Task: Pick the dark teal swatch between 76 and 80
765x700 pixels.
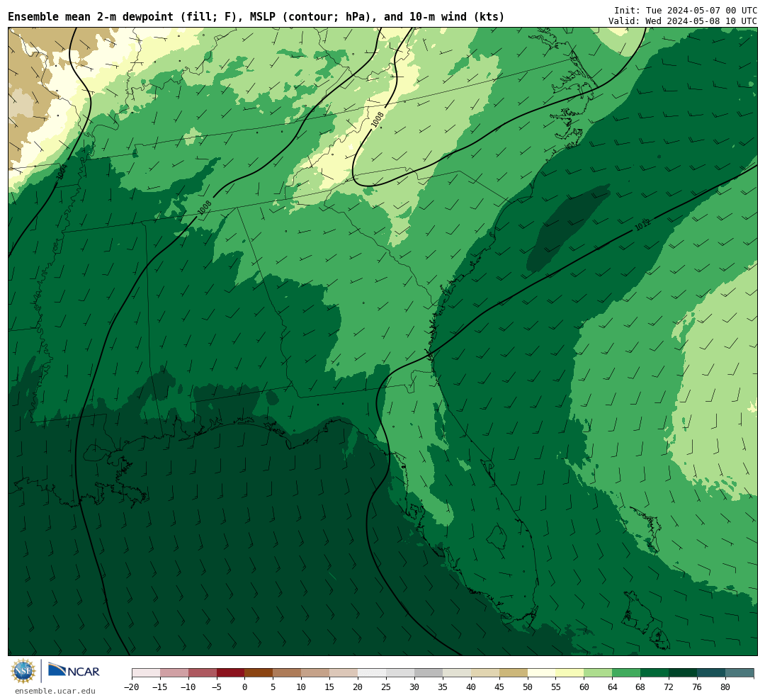Action: 712,673
